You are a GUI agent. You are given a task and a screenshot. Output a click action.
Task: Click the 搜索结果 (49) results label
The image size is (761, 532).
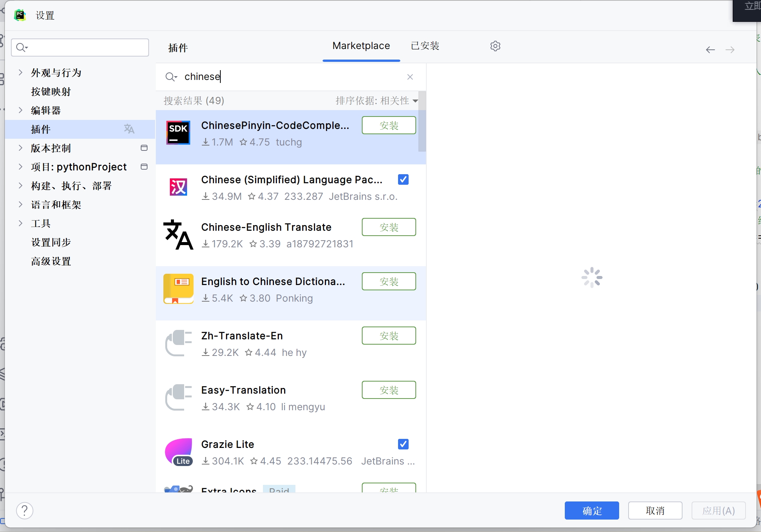click(194, 101)
